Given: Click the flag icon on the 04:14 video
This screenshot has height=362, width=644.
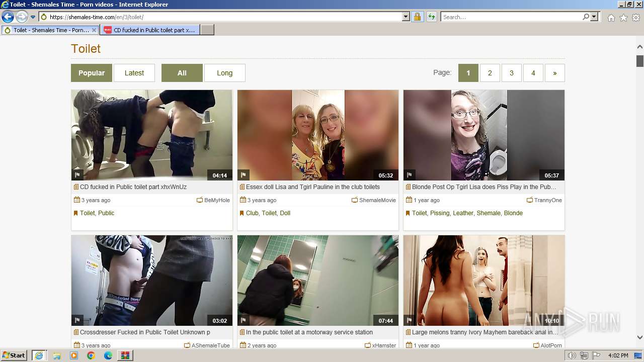Looking at the screenshot, I should tap(77, 175).
